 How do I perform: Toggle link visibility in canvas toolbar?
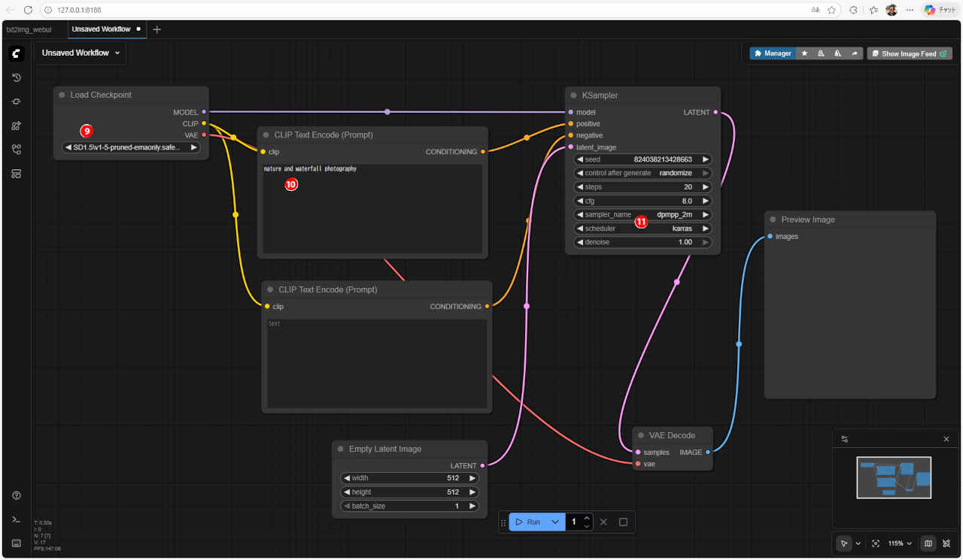click(946, 543)
